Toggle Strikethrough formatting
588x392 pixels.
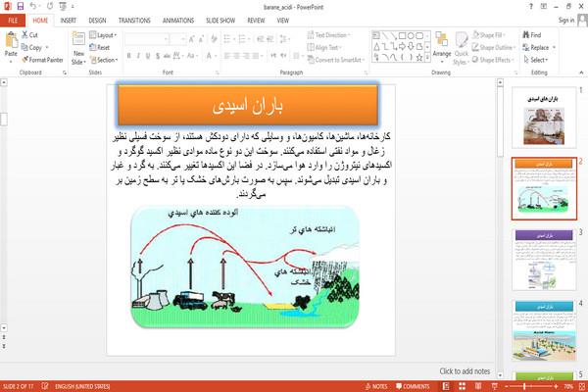167,56
